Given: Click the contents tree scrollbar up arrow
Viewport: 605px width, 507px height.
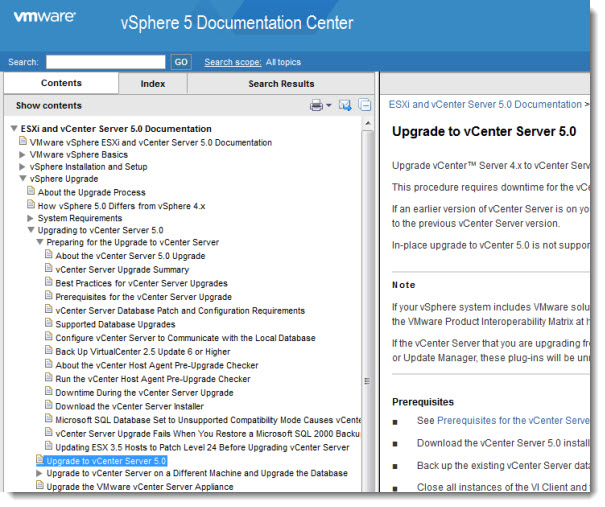Looking at the screenshot, I should tap(370, 124).
